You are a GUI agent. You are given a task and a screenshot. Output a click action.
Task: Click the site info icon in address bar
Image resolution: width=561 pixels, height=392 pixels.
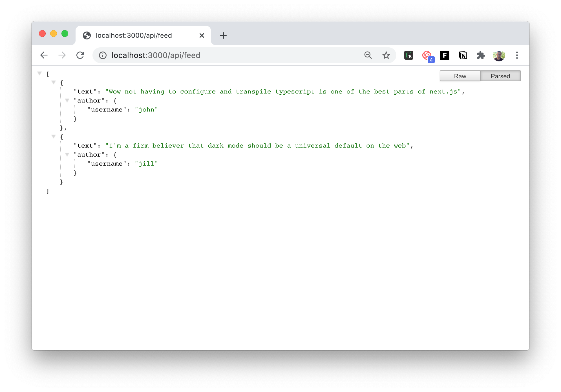click(103, 55)
